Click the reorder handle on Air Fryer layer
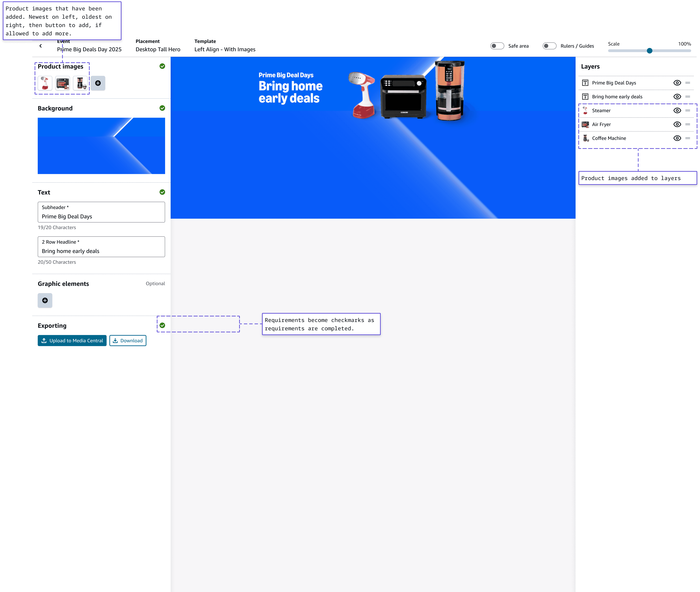The width and height of the screenshot is (700, 592). pos(688,124)
